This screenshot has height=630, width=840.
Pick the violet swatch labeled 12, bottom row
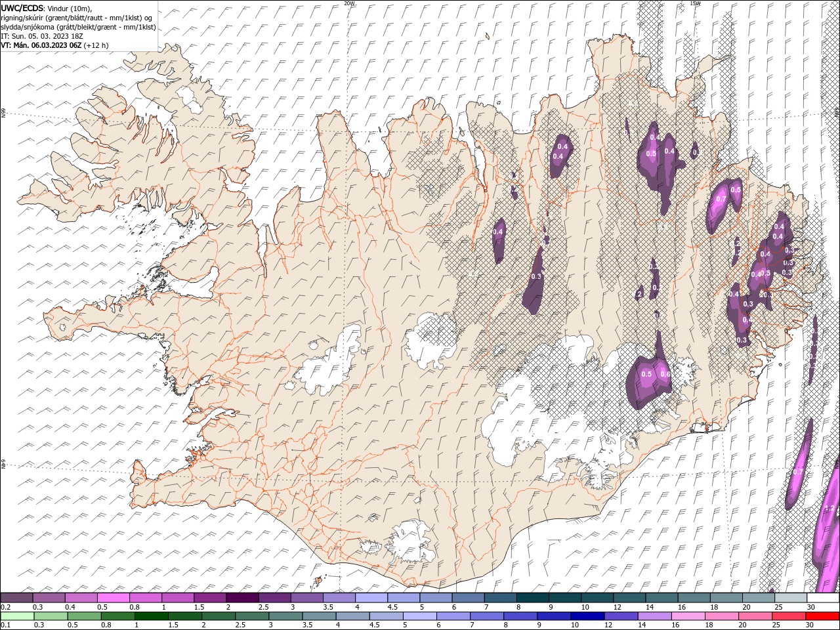tap(621, 616)
